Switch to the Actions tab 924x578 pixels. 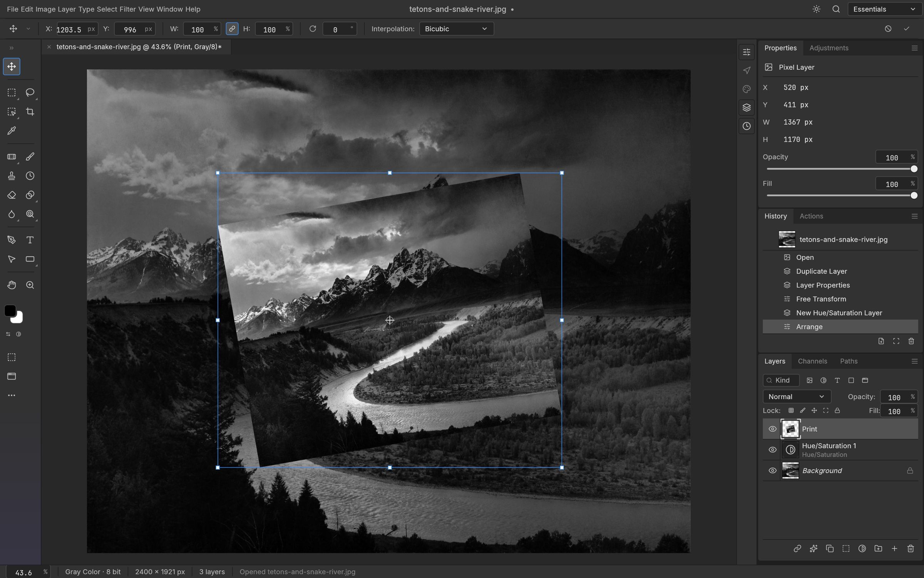click(811, 216)
